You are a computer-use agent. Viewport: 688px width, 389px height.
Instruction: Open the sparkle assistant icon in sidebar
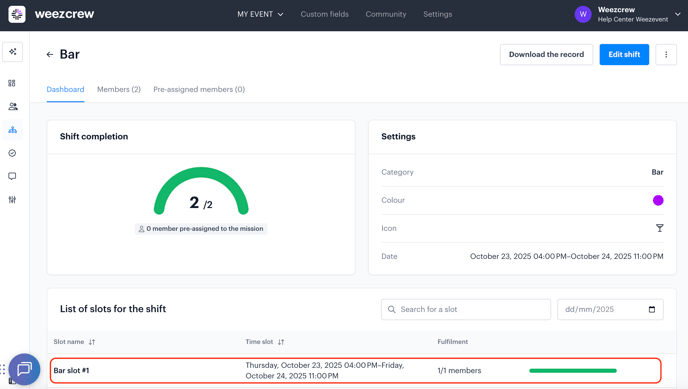[13, 52]
